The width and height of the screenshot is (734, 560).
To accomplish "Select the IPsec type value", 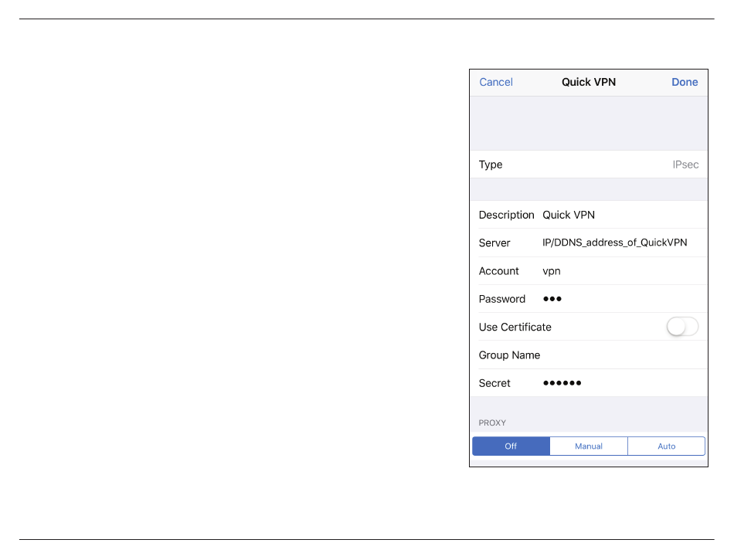I will tap(685, 165).
